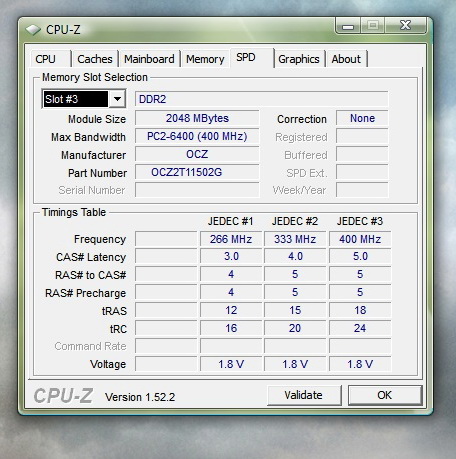Viewport: 456px width, 459px height.
Task: Click the JEDEC #1 column header
Action: (x=231, y=221)
